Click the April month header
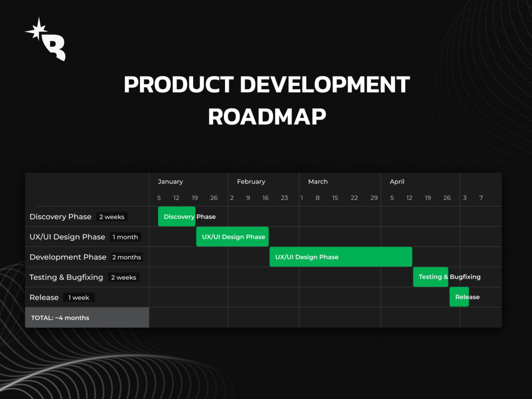The image size is (532, 399). [x=397, y=181]
